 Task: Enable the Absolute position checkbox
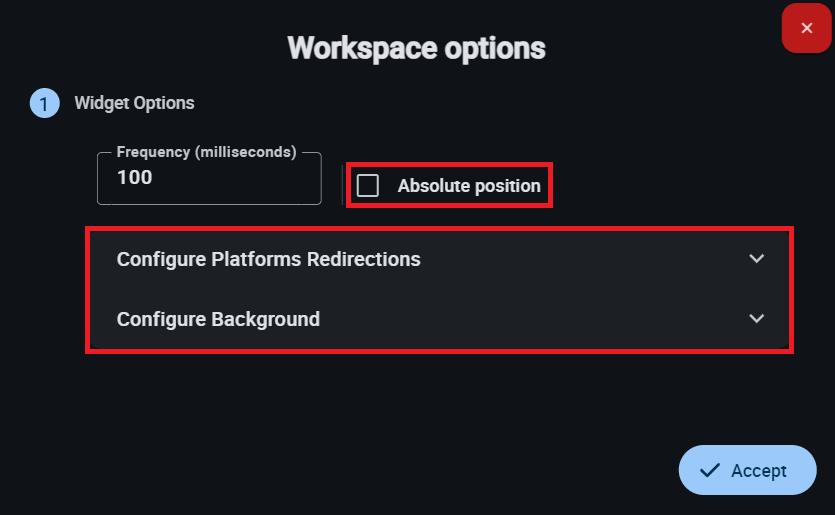click(x=368, y=186)
